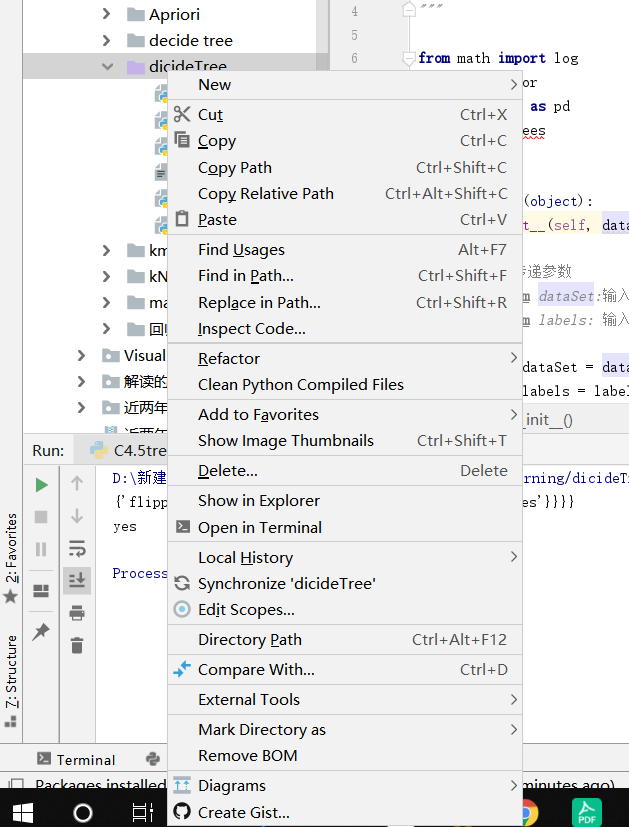Image resolution: width=629 pixels, height=827 pixels.
Task: Choose Show in Explorer
Action: coord(345,501)
